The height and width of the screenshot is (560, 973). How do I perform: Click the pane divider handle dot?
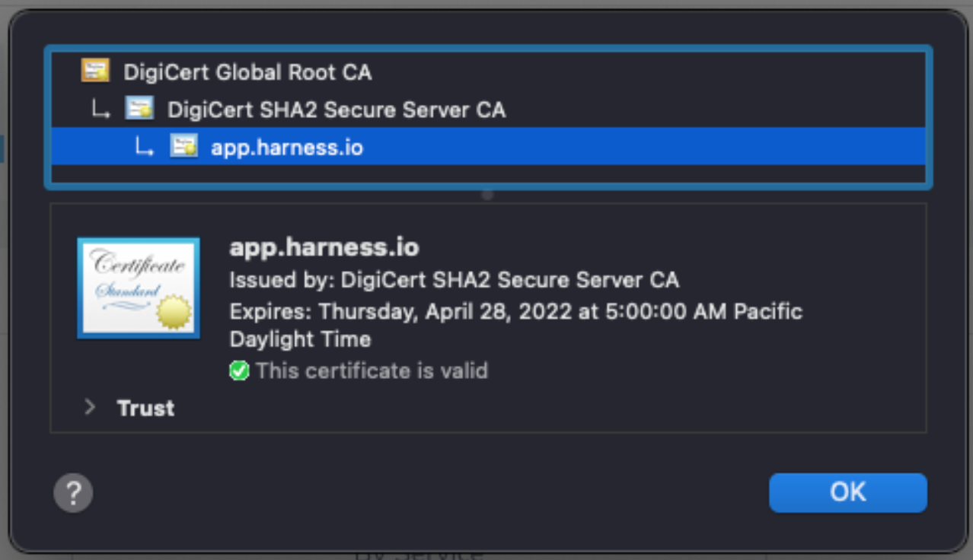coord(487,195)
